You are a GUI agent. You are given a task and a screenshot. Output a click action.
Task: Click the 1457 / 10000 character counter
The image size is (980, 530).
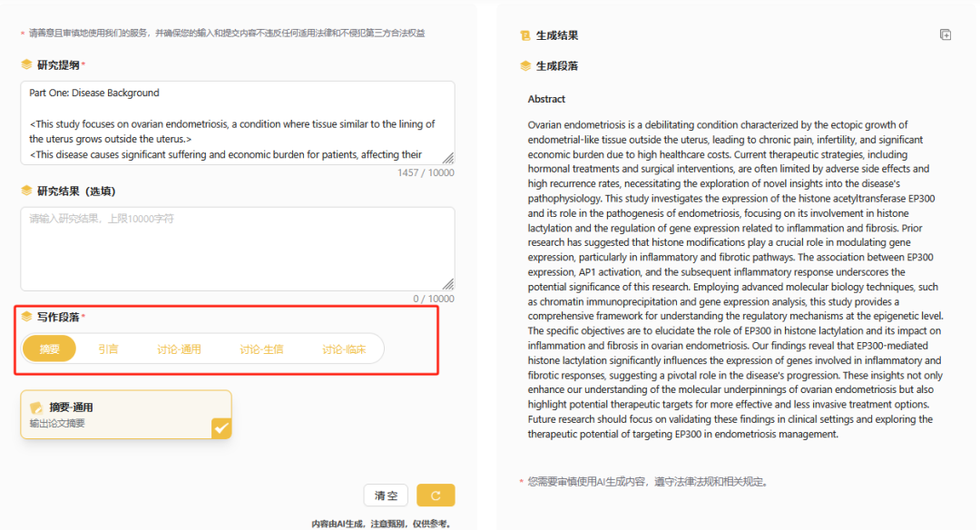click(x=426, y=172)
